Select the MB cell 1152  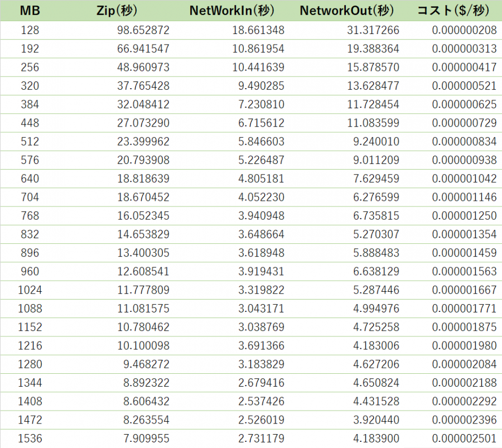[30, 327]
